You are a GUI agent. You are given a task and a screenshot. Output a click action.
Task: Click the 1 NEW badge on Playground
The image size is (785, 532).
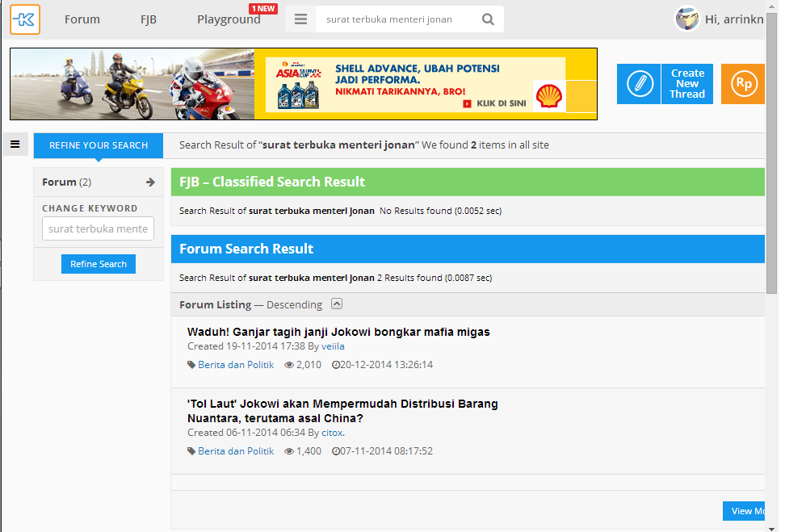click(x=263, y=9)
